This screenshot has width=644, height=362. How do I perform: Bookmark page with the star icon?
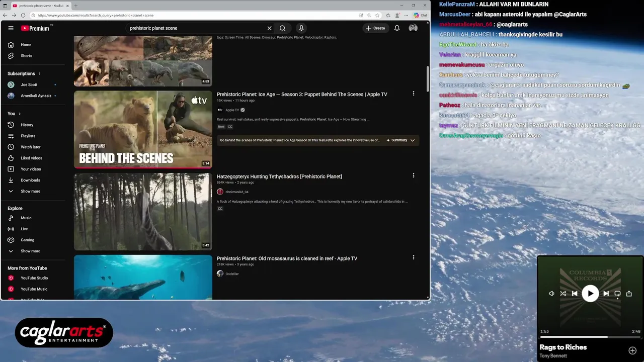tap(377, 15)
